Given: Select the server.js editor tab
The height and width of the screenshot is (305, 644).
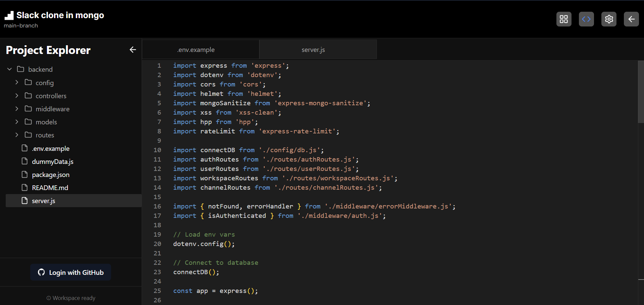Looking at the screenshot, I should (318, 50).
